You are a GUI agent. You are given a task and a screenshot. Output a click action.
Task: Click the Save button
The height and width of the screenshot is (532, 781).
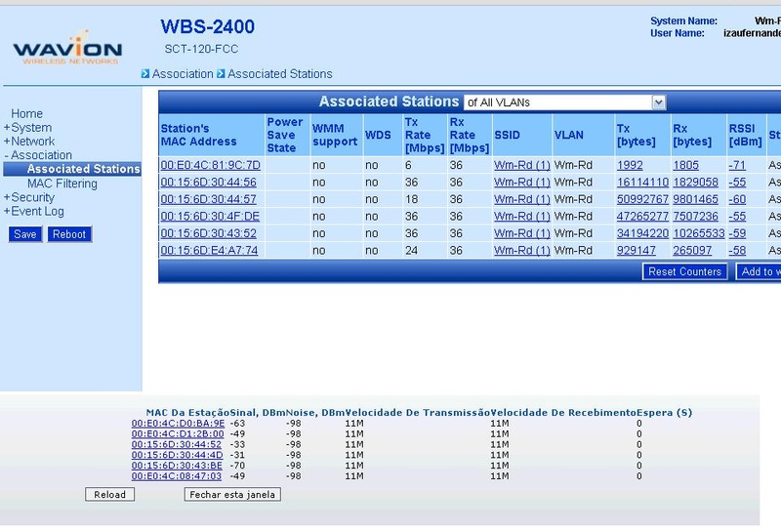(x=25, y=234)
